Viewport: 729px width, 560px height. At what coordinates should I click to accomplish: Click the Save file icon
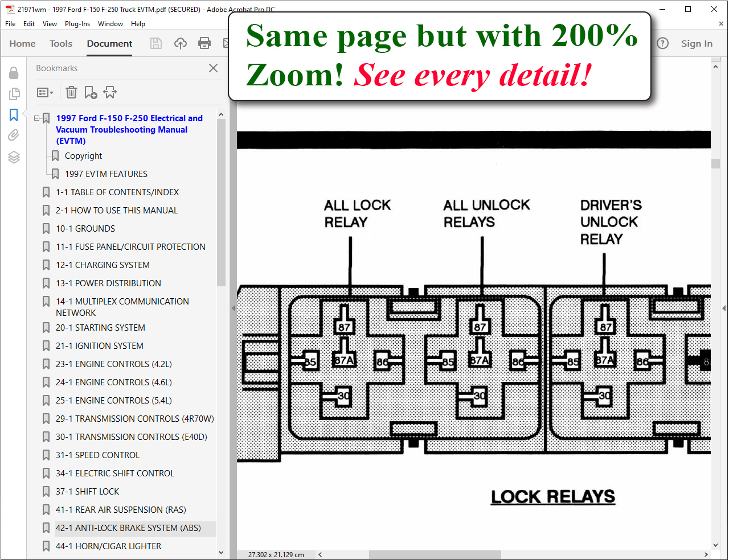pyautogui.click(x=156, y=43)
